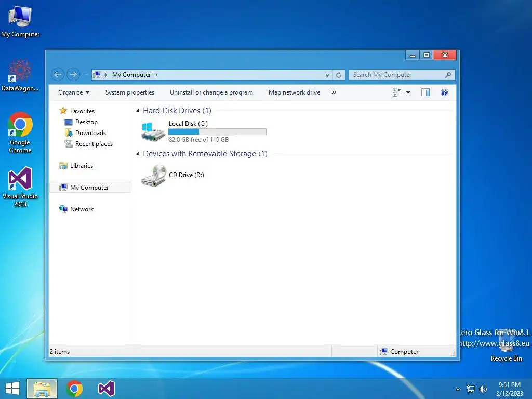Select the Recycle Bin desktop icon
The width and height of the screenshot is (532, 399).
506,345
